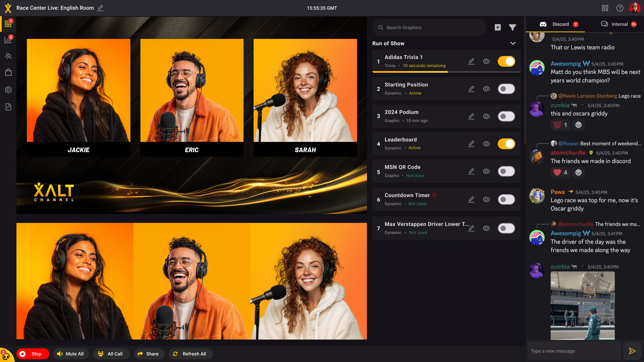644x362 pixels.
Task: Switch to the Internal chat tab
Action: (619, 24)
